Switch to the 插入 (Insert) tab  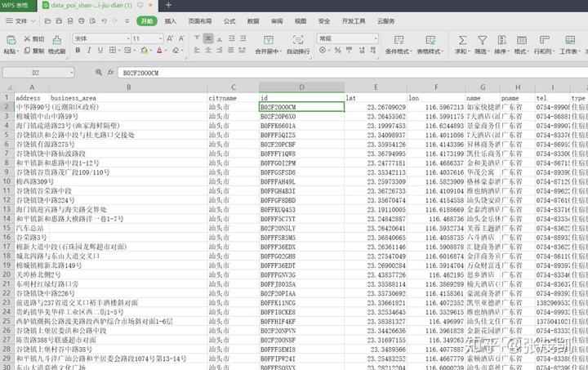(170, 21)
